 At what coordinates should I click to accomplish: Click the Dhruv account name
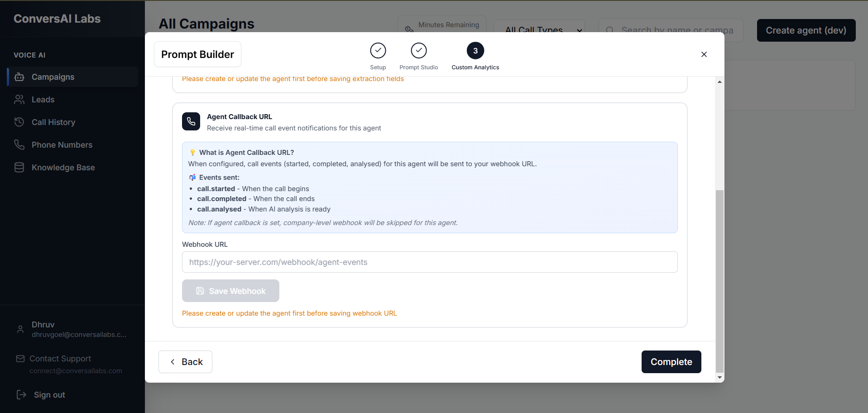click(x=43, y=325)
